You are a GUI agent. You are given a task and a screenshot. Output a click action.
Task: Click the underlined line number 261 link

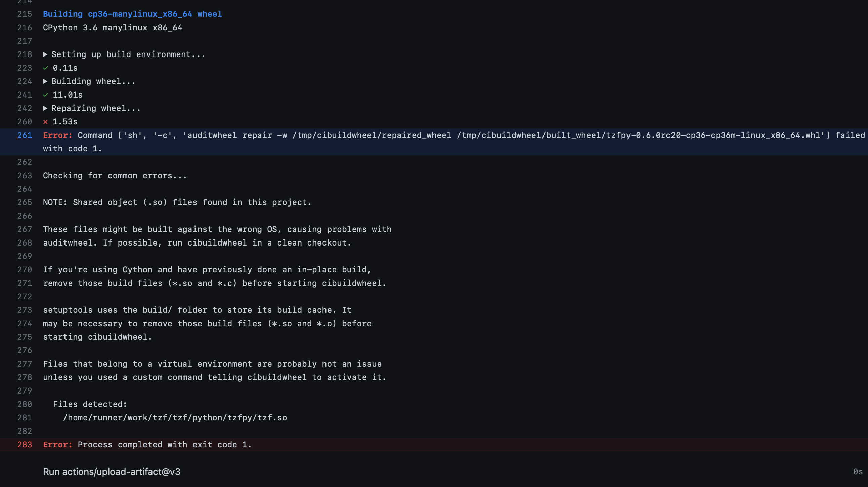[x=24, y=135]
